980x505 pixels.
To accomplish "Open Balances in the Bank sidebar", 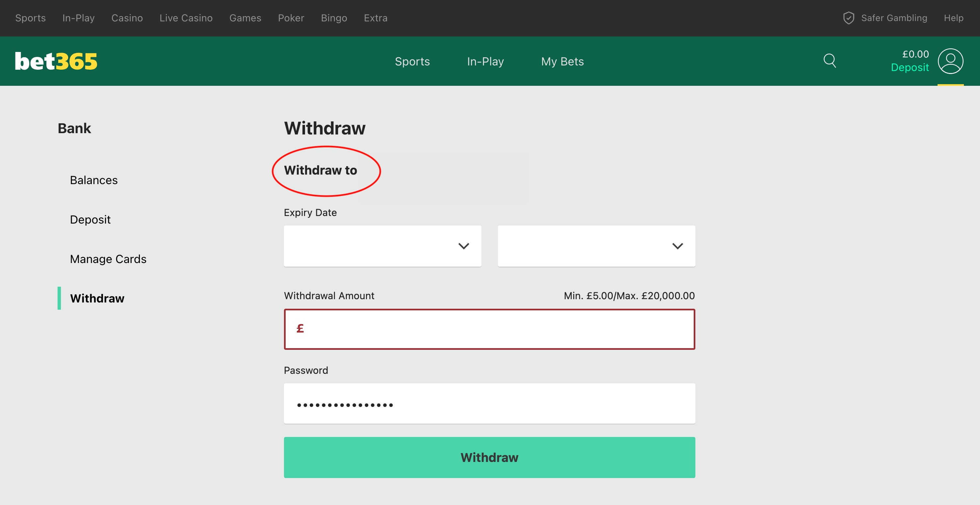I will [93, 180].
